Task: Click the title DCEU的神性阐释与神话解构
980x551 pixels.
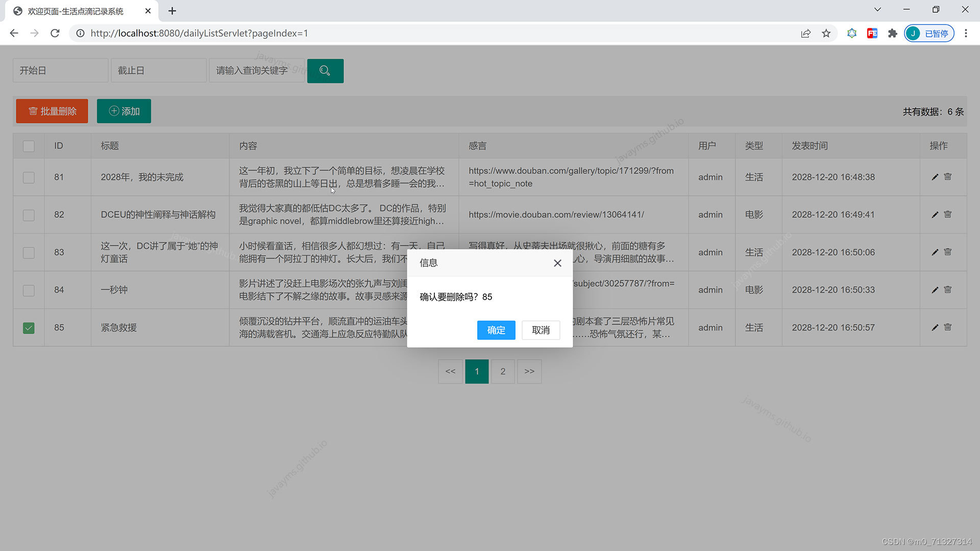Action: point(158,215)
